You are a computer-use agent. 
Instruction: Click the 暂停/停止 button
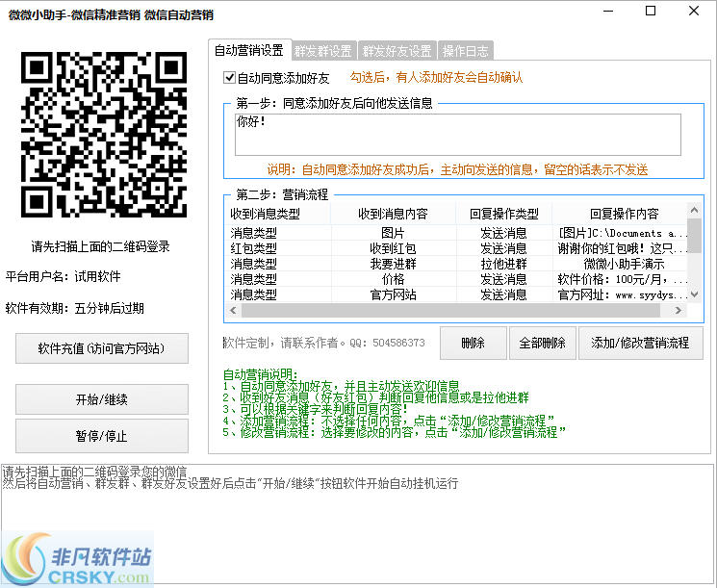101,436
